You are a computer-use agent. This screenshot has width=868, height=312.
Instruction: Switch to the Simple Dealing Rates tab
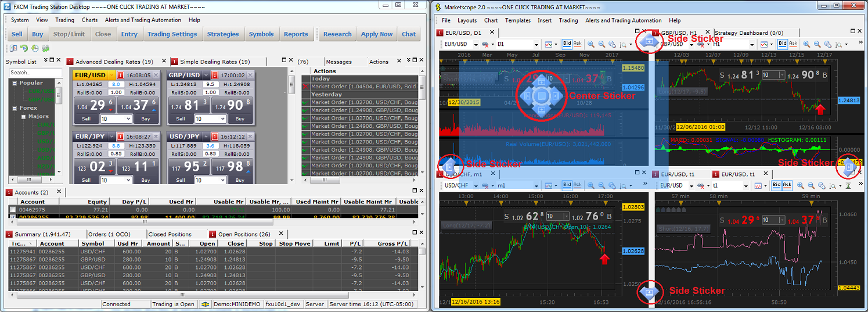[x=215, y=62]
